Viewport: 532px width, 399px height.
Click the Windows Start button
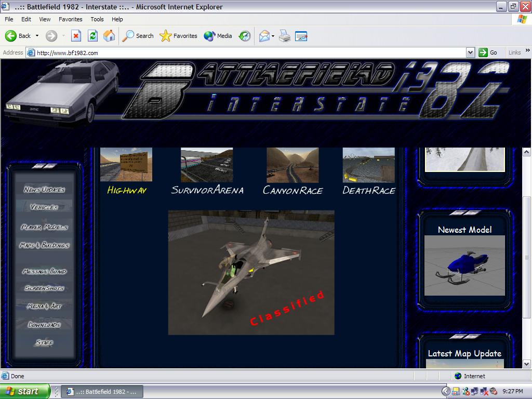[25, 391]
